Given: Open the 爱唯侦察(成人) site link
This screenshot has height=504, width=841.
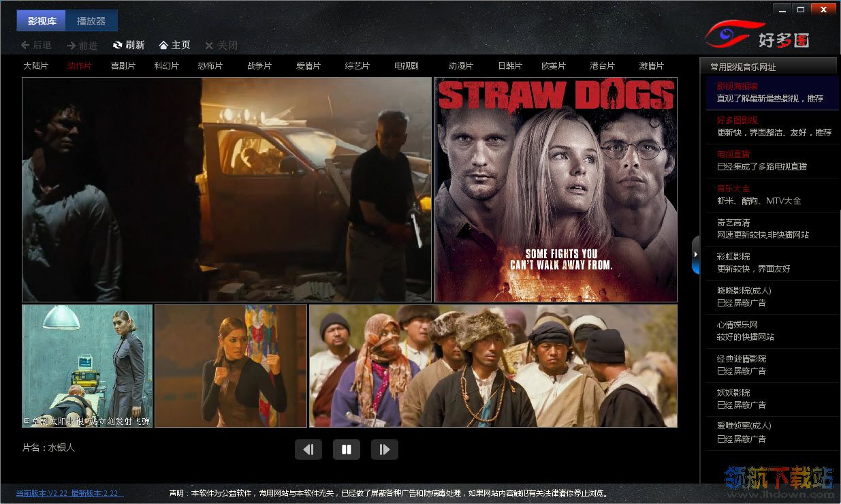Looking at the screenshot, I should (x=772, y=433).
